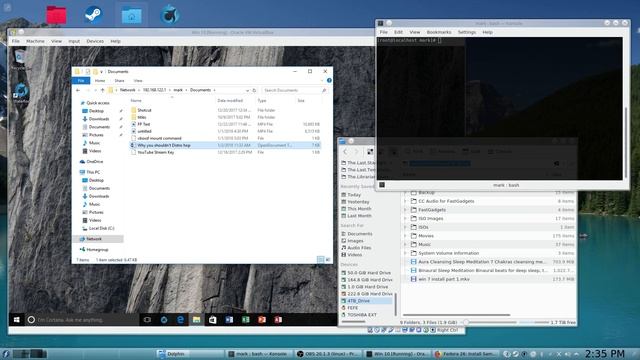The image size is (640, 360).
Task: Open the Share ribbon tab in Explorer
Action: click(x=119, y=80)
